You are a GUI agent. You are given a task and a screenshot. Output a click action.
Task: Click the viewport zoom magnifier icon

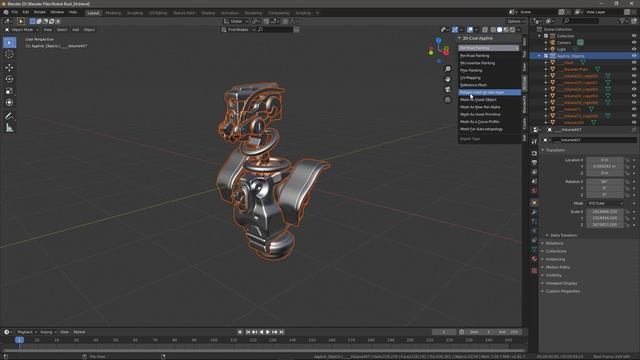(448, 69)
